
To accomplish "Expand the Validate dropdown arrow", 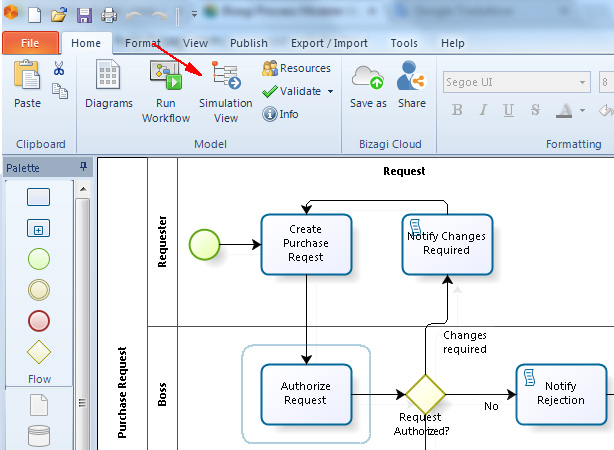I will point(330,92).
